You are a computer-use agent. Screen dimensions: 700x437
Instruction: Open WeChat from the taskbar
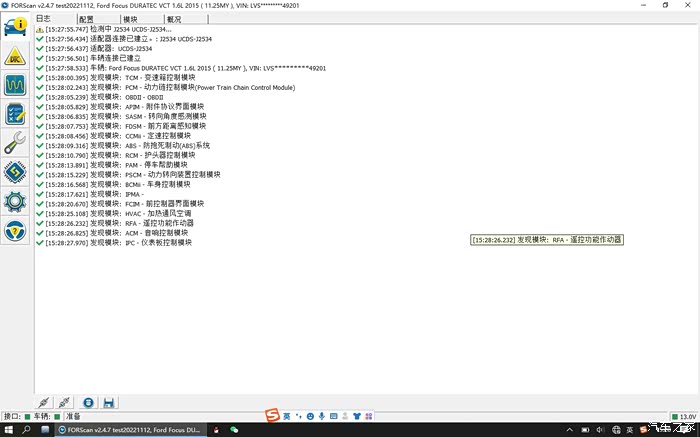234,430
